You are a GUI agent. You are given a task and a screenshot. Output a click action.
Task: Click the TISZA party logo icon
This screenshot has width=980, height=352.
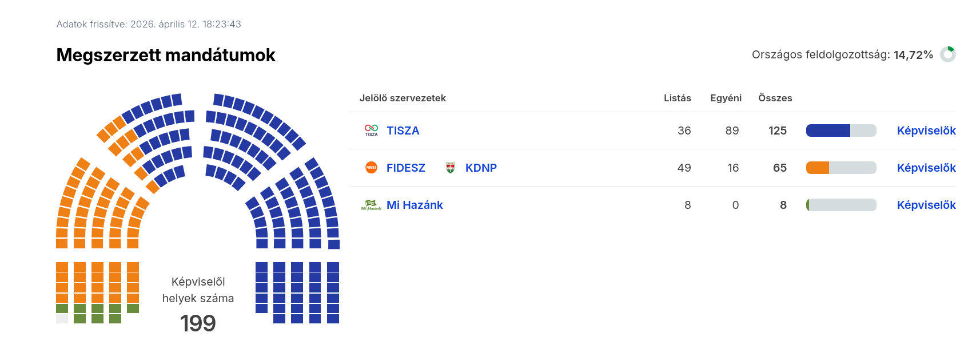371,130
